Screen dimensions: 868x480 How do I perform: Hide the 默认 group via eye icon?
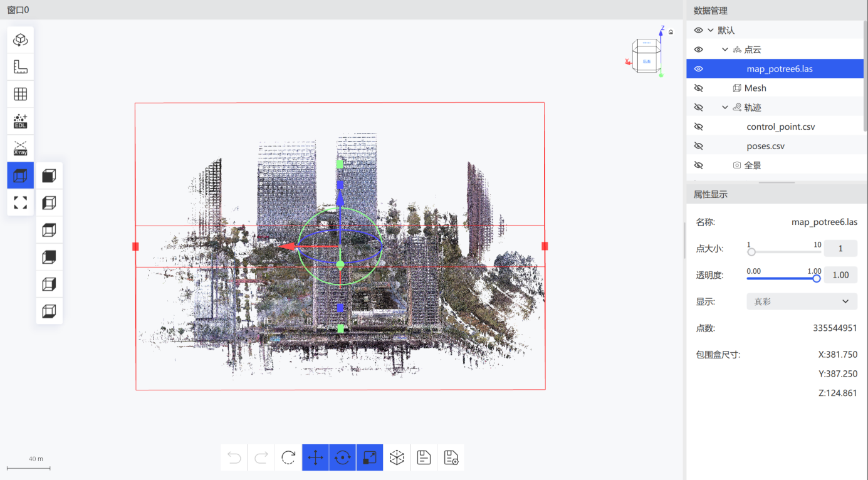coord(699,30)
